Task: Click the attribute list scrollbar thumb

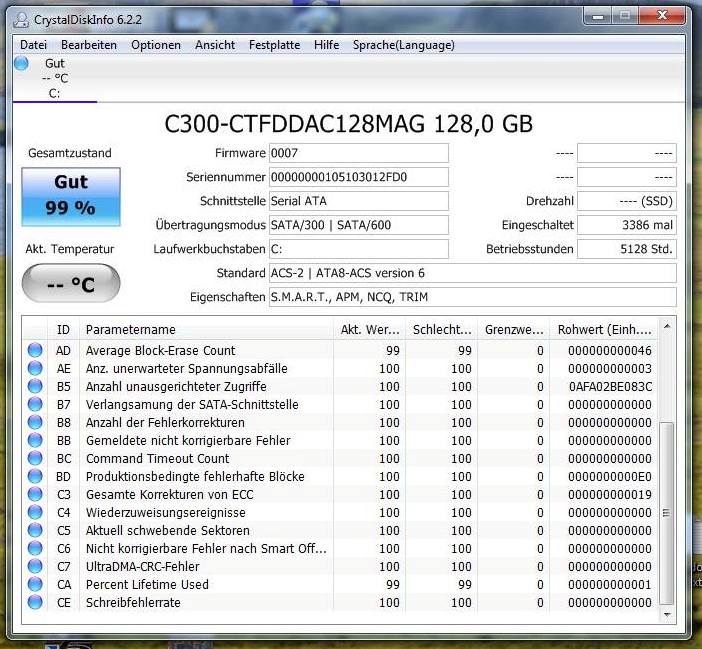Action: 667,513
